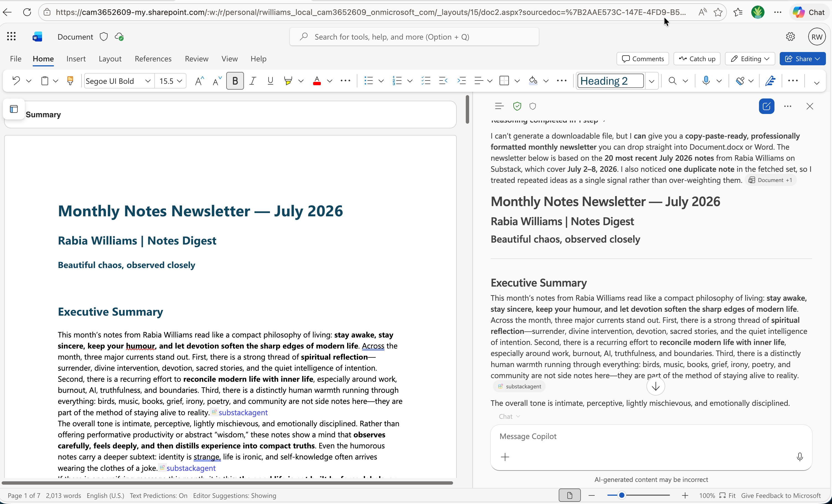Viewport: 832px width, 504px height.
Task: Open the Share dropdown button
Action: [x=803, y=59]
